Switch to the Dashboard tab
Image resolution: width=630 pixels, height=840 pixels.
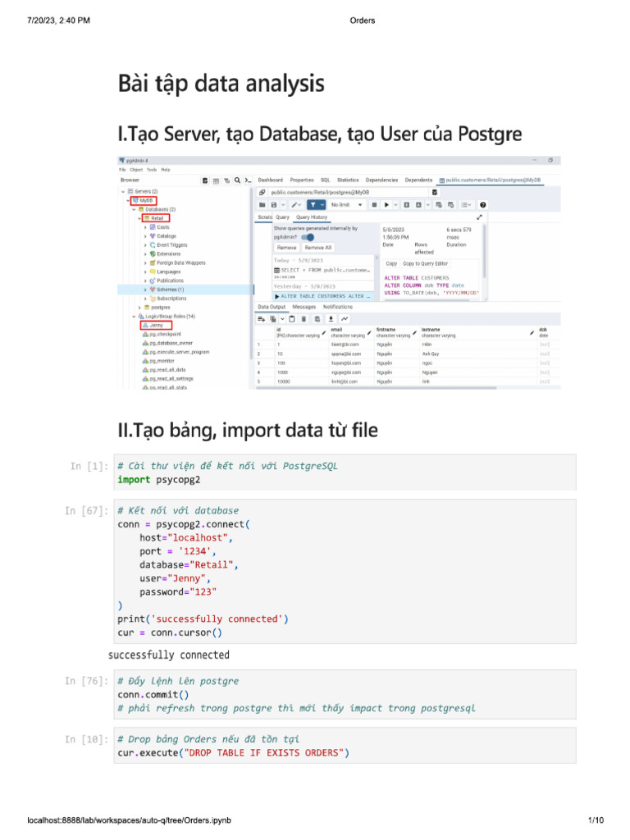pos(271,180)
